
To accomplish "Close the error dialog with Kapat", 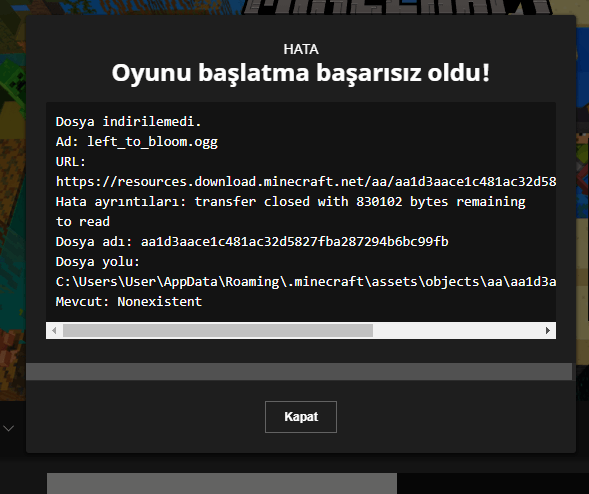I will pyautogui.click(x=301, y=417).
